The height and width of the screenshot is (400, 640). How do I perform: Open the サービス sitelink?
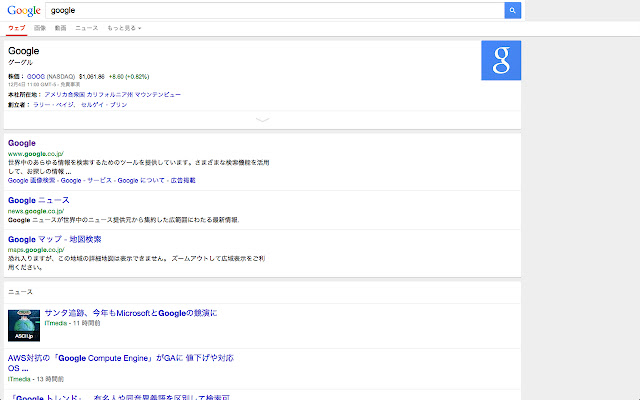[99, 180]
